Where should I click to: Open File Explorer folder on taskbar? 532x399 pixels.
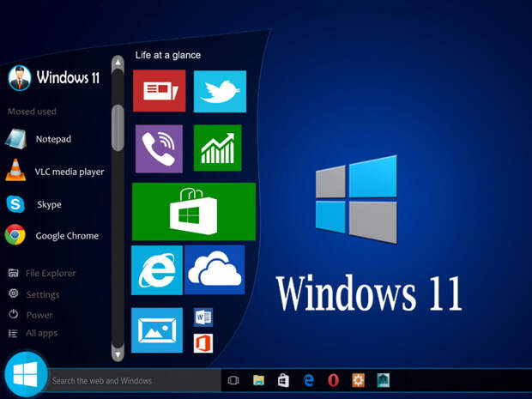click(x=258, y=380)
